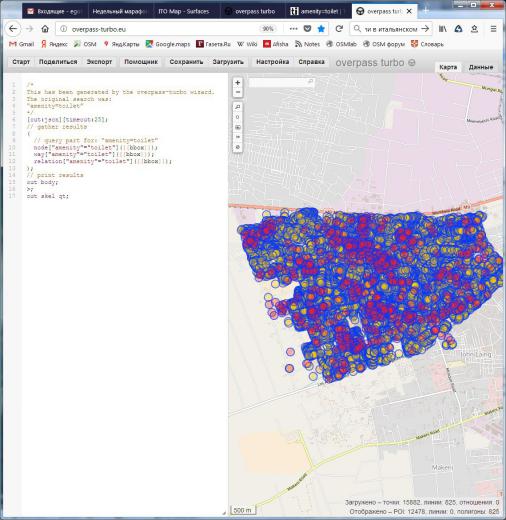
Task: Zoom out the map with minus button
Action: click(x=237, y=92)
